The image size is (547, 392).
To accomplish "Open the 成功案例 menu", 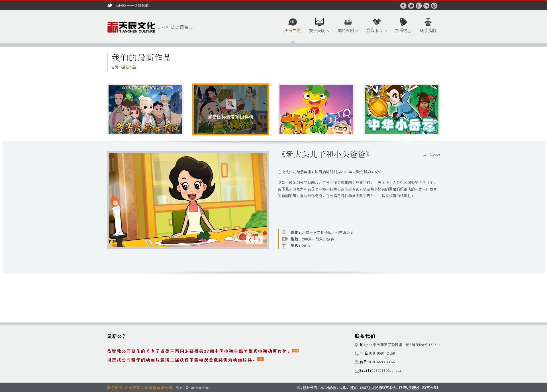I will pyautogui.click(x=346, y=30).
